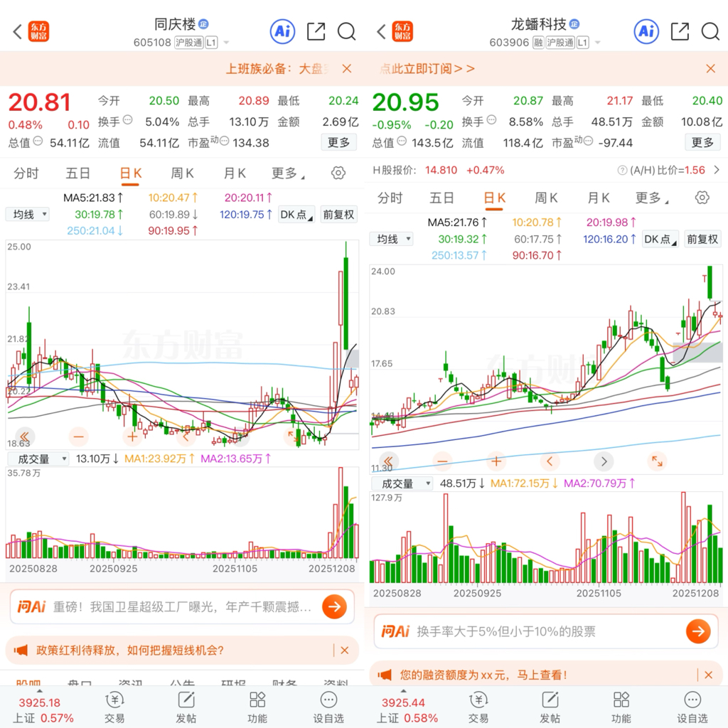Expand 更多 period menu on 龙蟠科技 tabs
The image size is (728, 728).
tap(652, 198)
